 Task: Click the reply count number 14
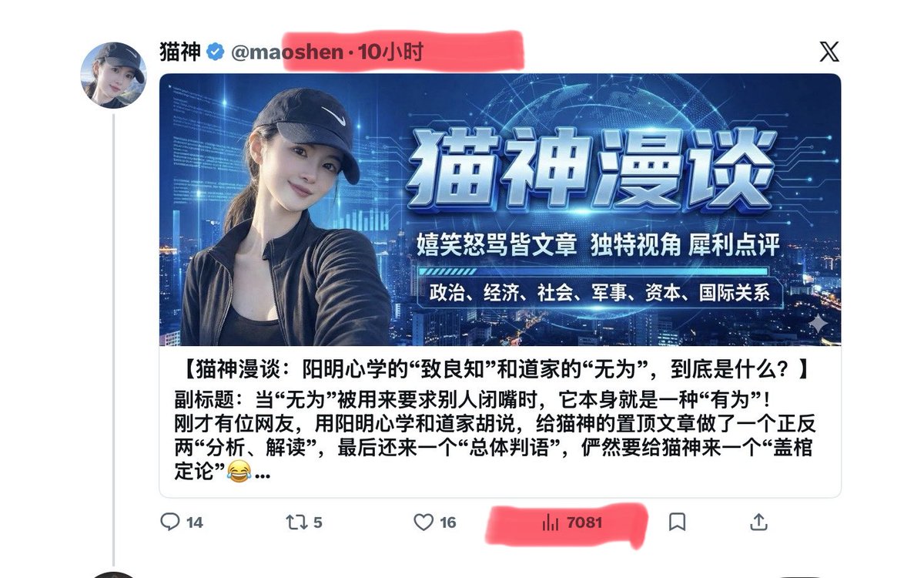(x=195, y=523)
